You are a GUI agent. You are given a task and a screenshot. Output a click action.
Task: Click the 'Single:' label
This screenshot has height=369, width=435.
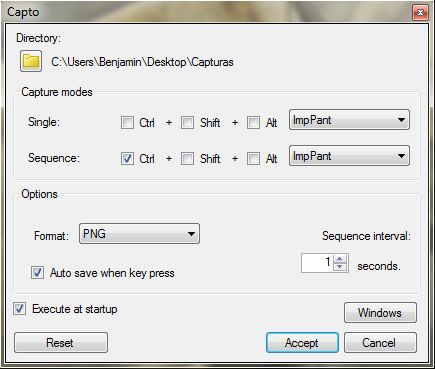(44, 122)
